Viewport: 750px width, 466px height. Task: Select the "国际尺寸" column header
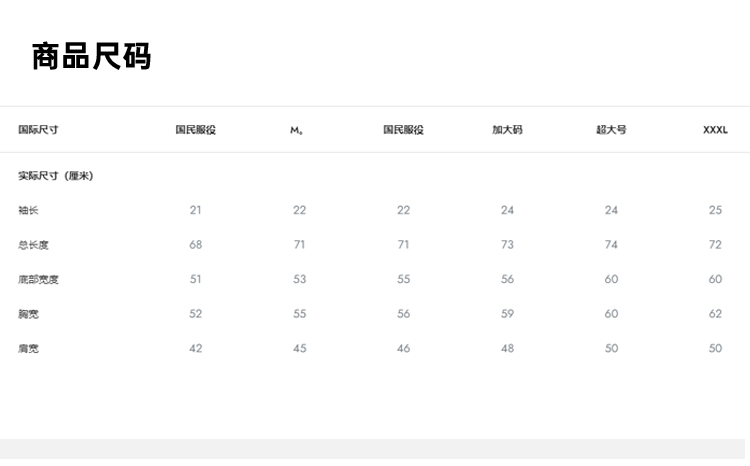[38, 130]
